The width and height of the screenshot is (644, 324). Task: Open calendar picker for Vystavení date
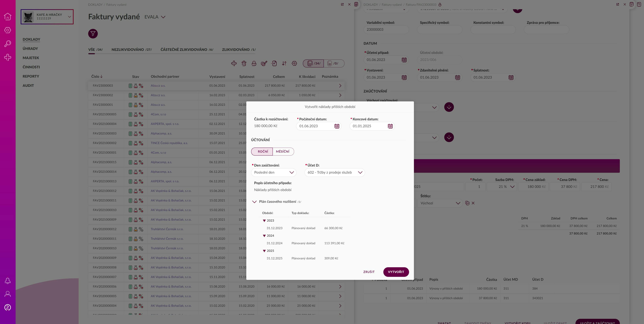[x=404, y=77]
